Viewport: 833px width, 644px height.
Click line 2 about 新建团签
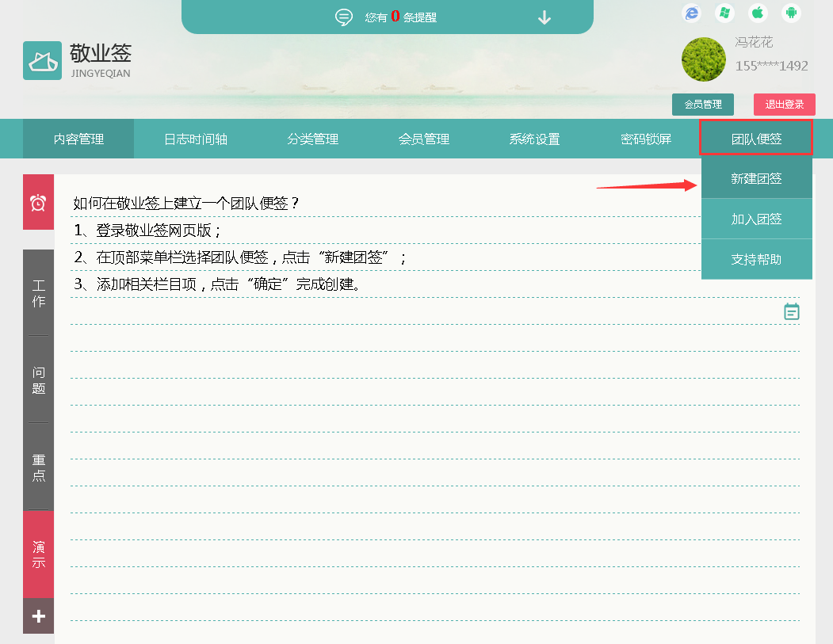click(240, 257)
